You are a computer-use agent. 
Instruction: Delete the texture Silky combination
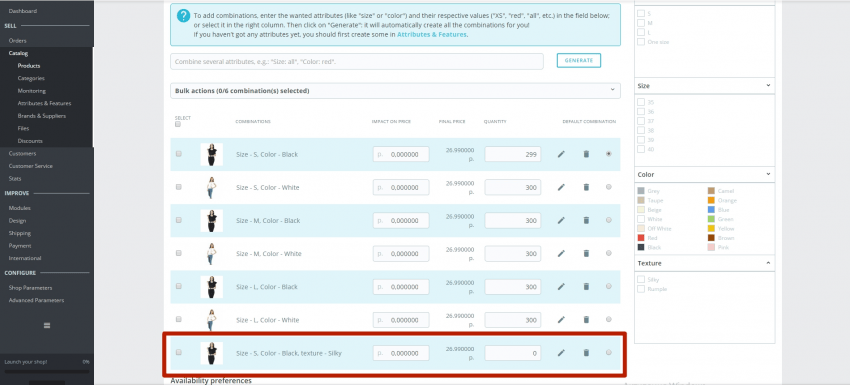[x=586, y=353]
